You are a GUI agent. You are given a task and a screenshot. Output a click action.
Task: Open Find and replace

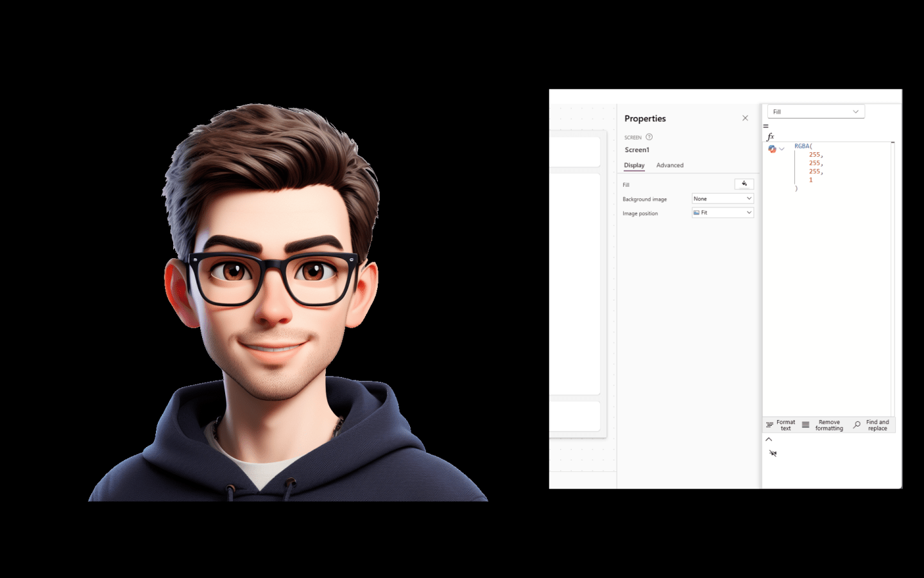(x=871, y=425)
